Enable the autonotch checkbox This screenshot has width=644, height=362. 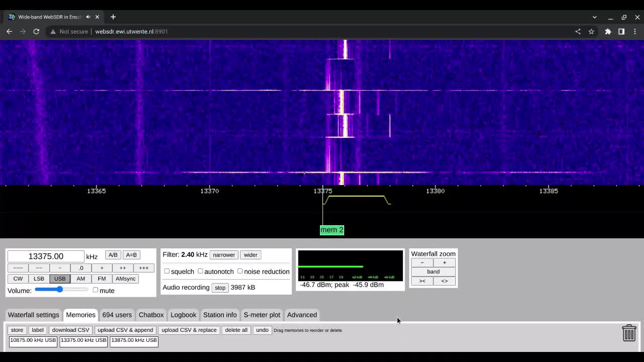point(200,271)
